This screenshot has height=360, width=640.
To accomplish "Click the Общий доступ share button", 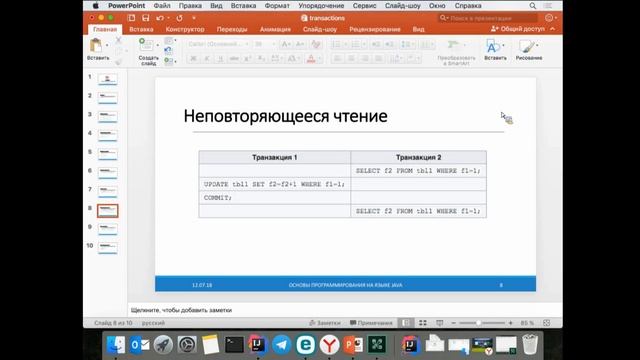I will click(518, 29).
